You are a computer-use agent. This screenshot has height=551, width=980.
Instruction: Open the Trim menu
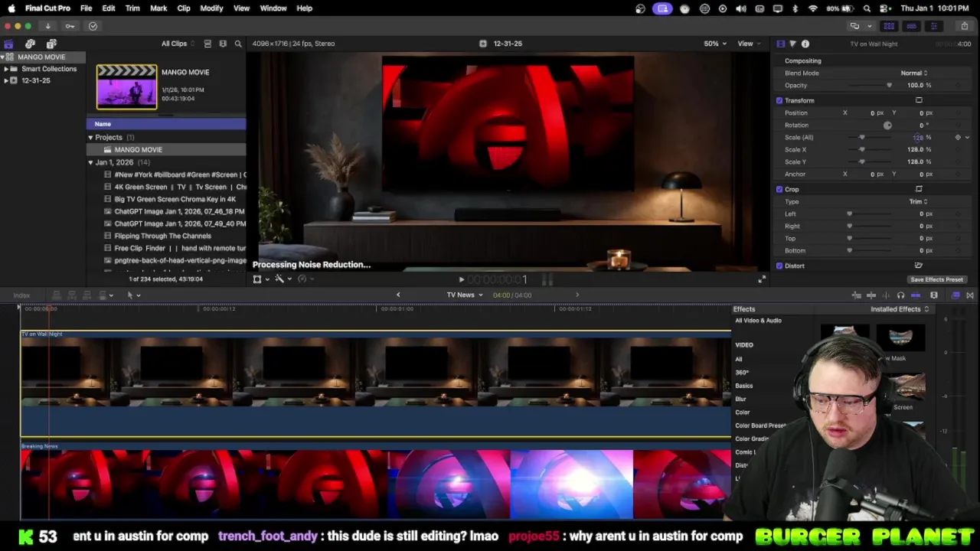pos(132,8)
